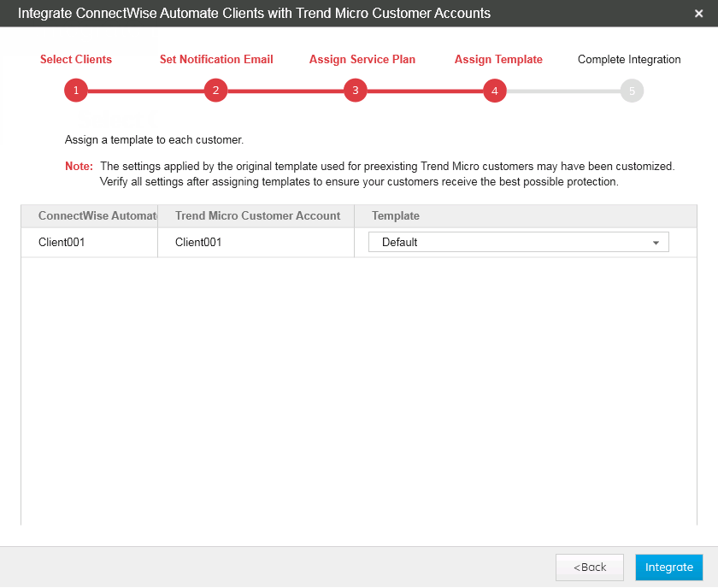The width and height of the screenshot is (718, 588).
Task: Click the step 1 circle
Action: 76,91
